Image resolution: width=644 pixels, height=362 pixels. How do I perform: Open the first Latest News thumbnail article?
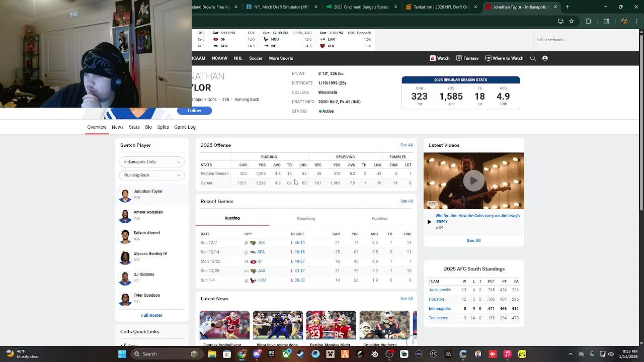click(x=224, y=325)
